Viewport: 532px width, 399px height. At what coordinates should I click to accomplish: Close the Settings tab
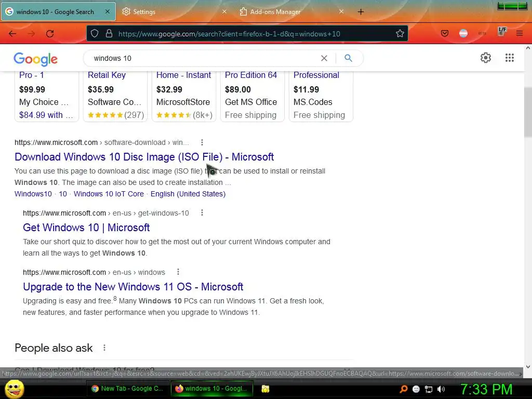click(224, 11)
